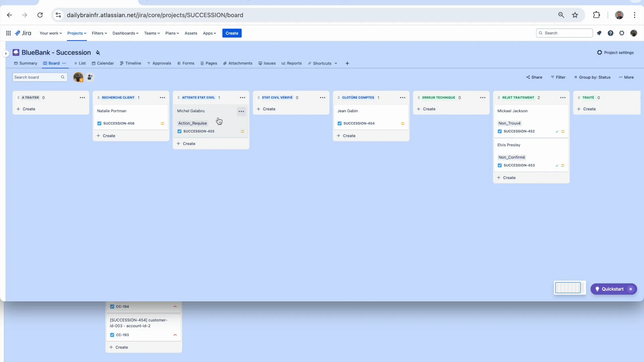The image size is (644, 362).
Task: Open CLOTÛRE COMPTES column actions menu
Action: [403, 98]
